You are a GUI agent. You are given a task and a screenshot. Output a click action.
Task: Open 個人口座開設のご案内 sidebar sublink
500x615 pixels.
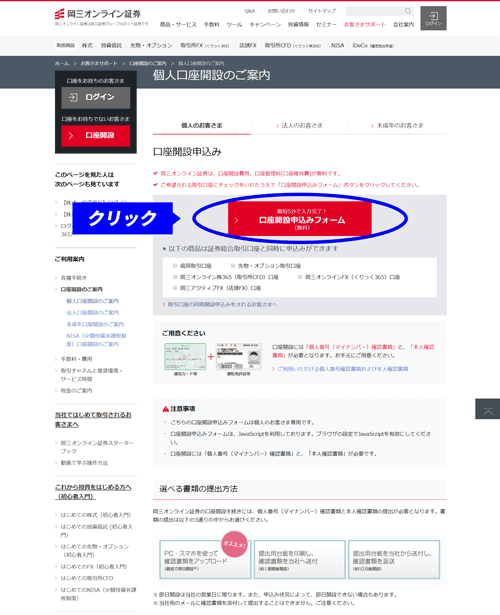point(93,301)
